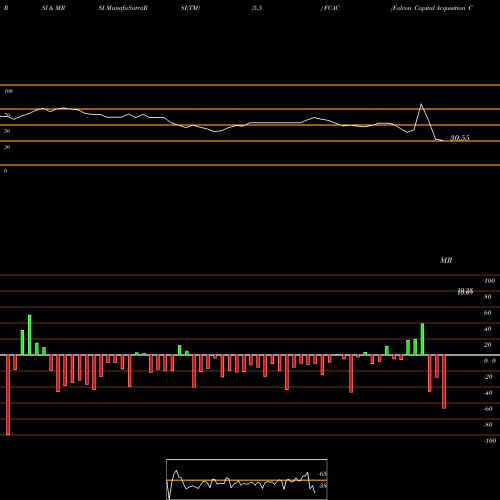Click the 'Falcon Capital Acquisition' company name
The height and width of the screenshot is (500, 500).
tap(429, 8)
